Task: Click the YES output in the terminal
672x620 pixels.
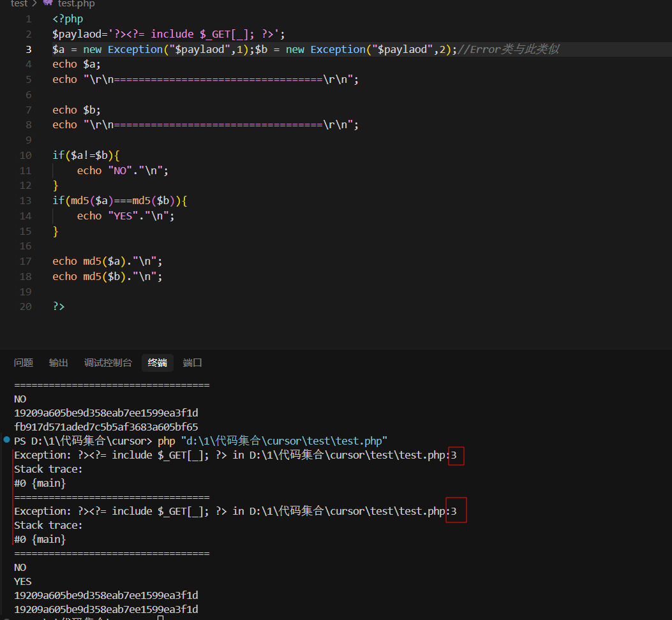Action: [23, 582]
